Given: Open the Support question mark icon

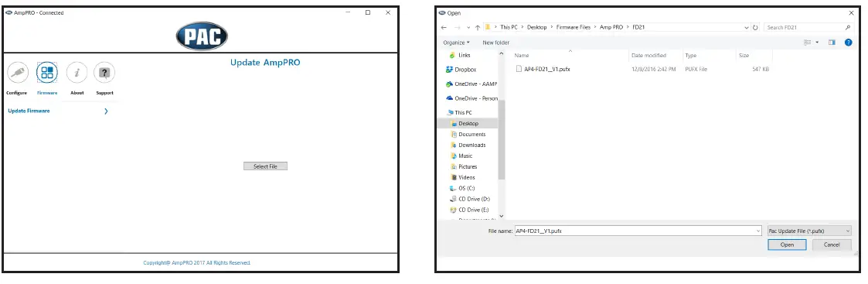Looking at the screenshot, I should click(104, 73).
